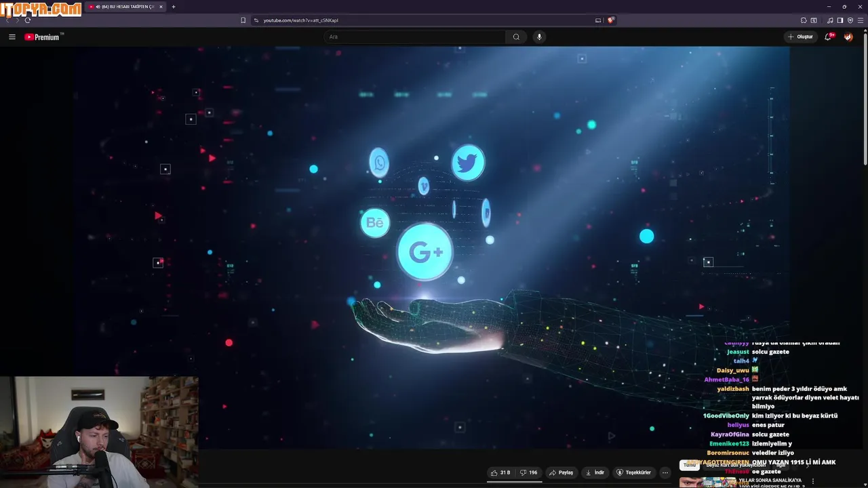This screenshot has height=488, width=868.
Task: Select the Tümü filter chip
Action: [690, 465]
